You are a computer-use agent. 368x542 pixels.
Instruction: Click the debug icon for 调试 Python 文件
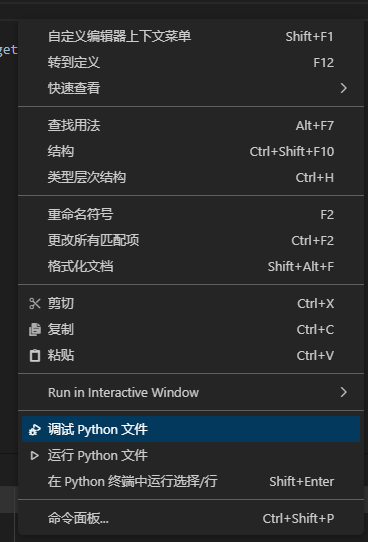point(35,430)
